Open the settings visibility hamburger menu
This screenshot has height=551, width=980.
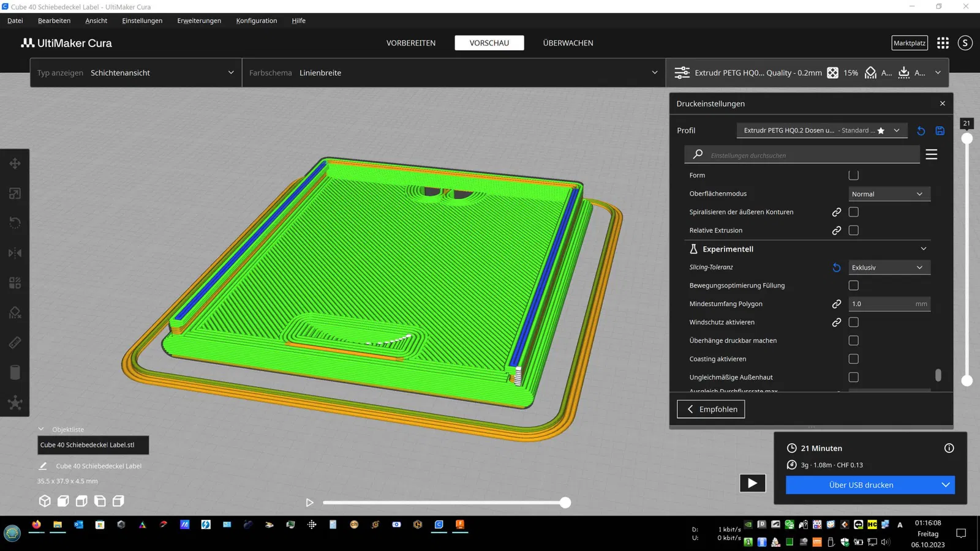pyautogui.click(x=932, y=154)
